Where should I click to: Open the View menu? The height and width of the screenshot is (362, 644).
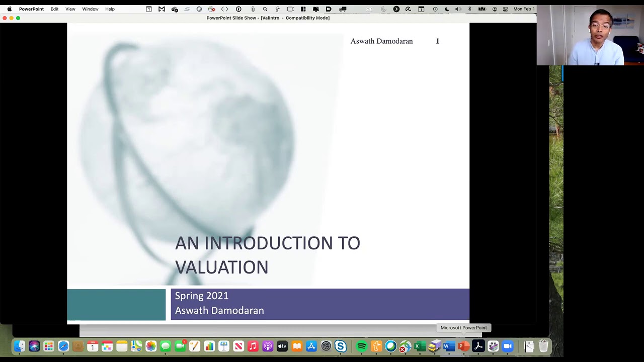[x=70, y=9]
